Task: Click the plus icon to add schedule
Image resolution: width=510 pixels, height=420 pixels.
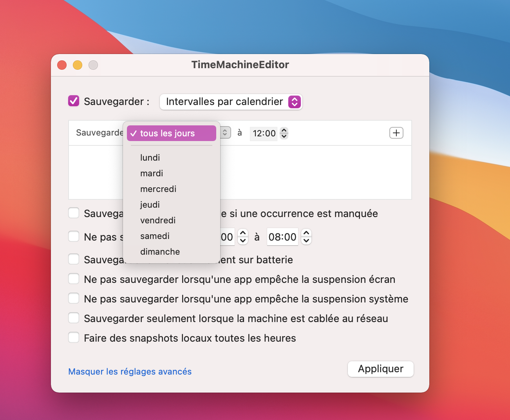Action: pyautogui.click(x=396, y=133)
